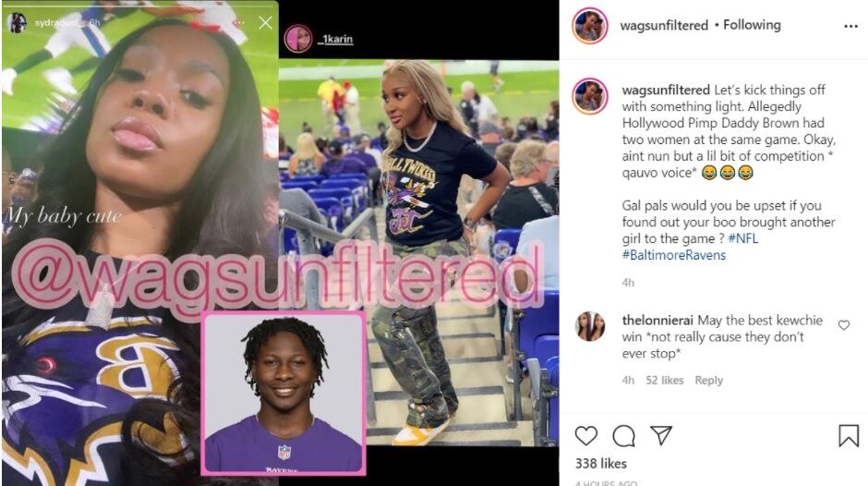Click wagsunfiltered avatar beside the caption

click(589, 96)
